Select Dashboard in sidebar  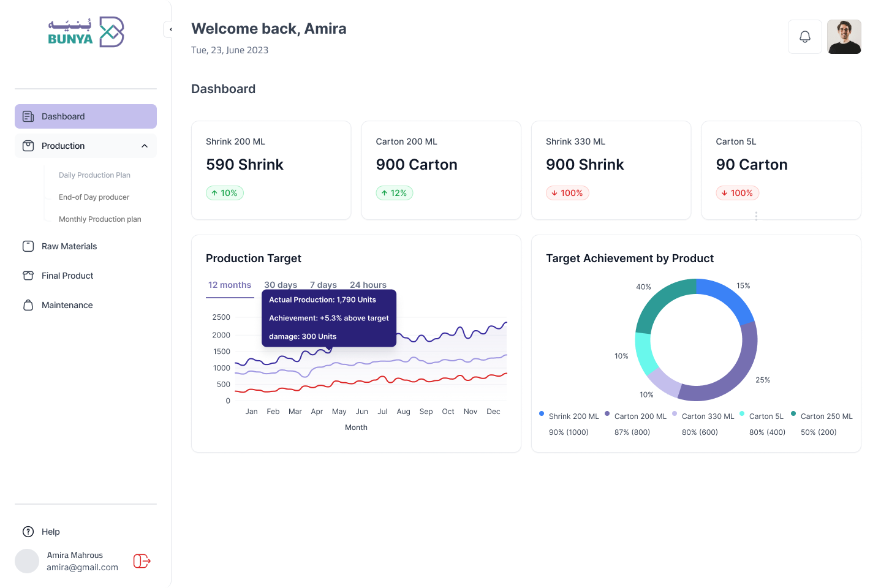[x=86, y=116]
